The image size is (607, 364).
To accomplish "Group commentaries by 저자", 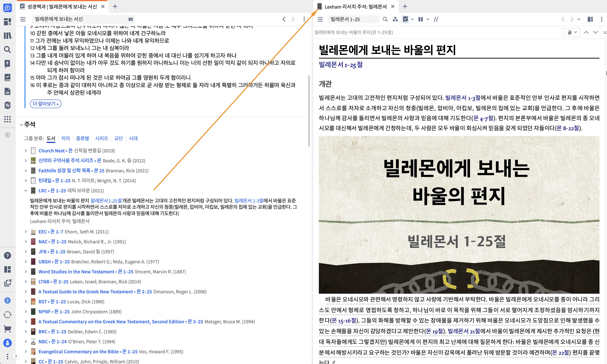I will pyautogui.click(x=66, y=138).
